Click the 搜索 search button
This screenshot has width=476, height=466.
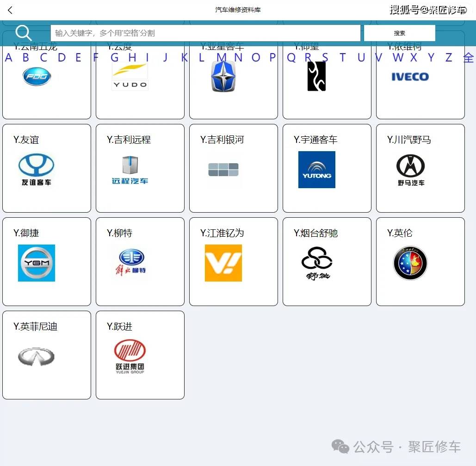coord(400,33)
